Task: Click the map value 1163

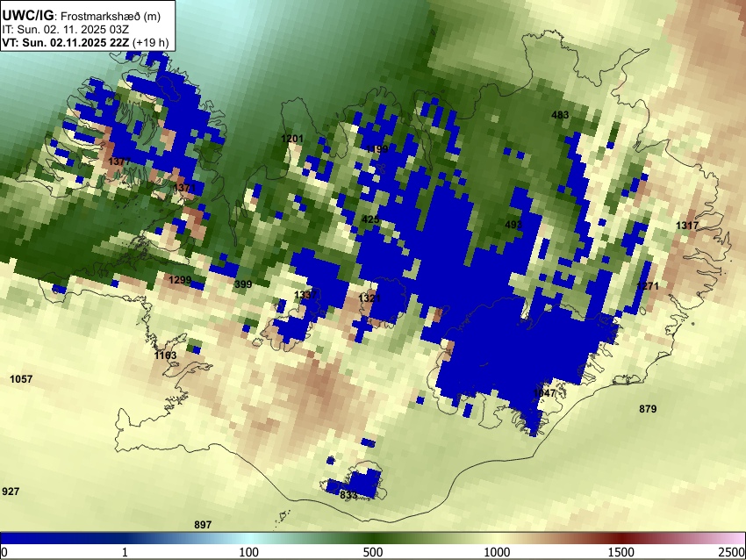Action: 166,355
